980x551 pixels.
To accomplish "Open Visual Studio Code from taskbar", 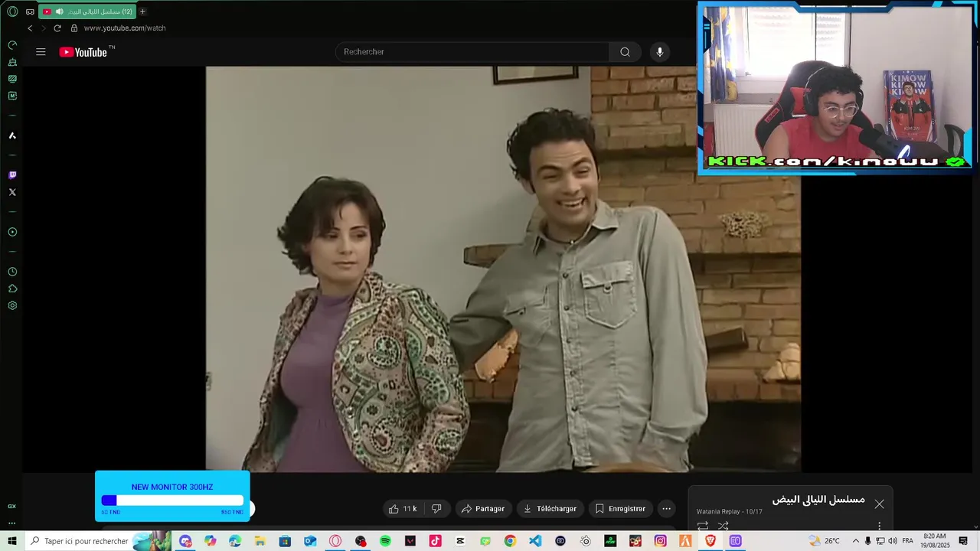I will click(535, 541).
